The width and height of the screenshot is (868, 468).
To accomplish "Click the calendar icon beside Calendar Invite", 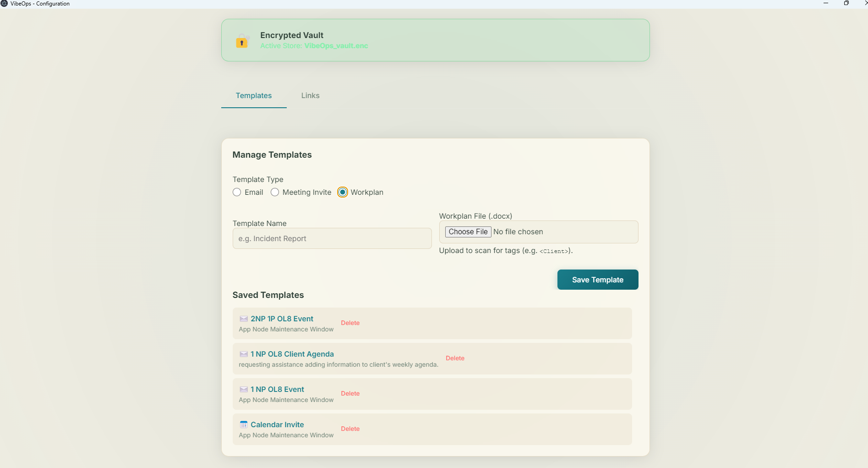I will [243, 424].
